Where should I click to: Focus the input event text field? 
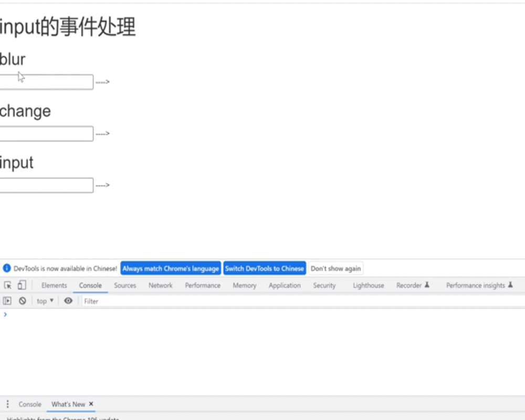pos(46,185)
